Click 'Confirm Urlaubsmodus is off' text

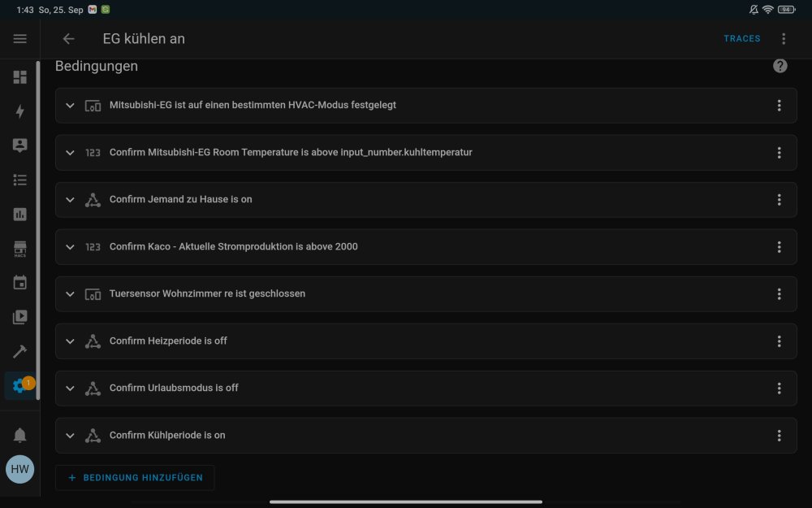174,389
